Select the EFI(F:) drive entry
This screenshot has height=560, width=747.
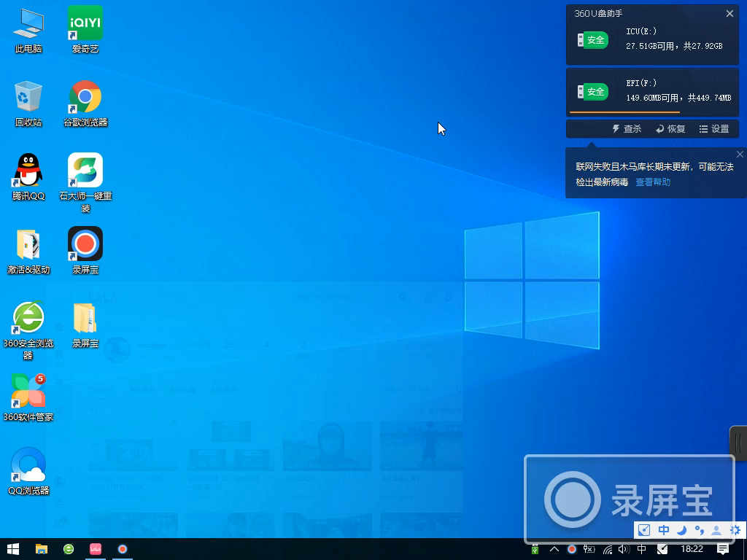pyautogui.click(x=652, y=91)
